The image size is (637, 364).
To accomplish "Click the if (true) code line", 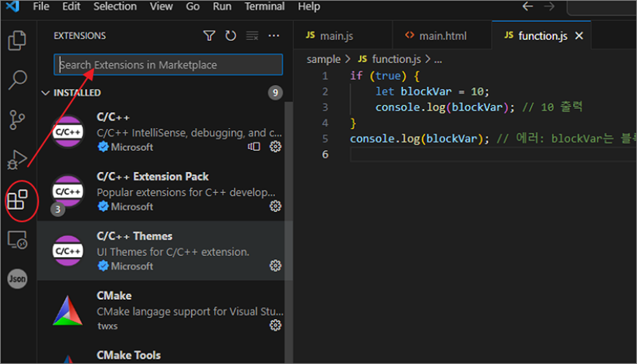I will (385, 76).
